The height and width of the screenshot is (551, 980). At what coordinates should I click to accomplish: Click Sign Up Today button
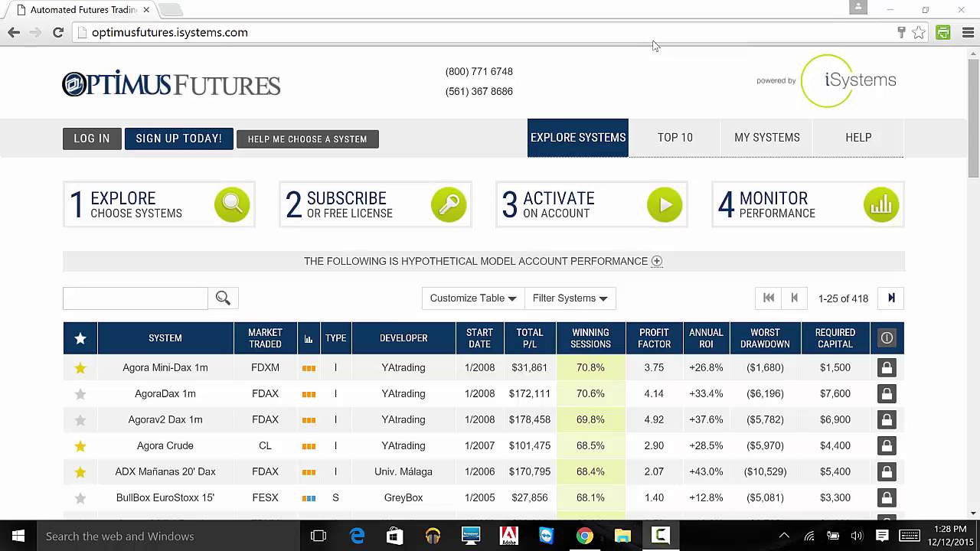(178, 139)
